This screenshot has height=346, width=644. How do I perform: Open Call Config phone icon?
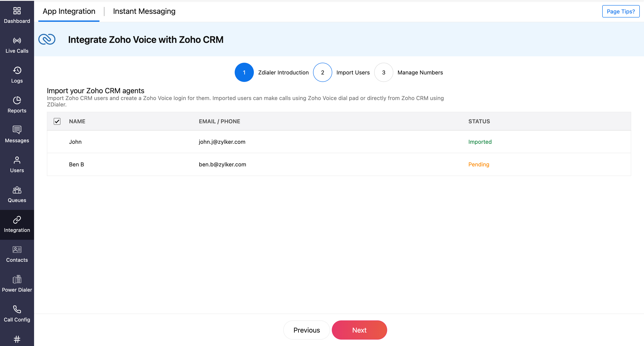pyautogui.click(x=17, y=310)
